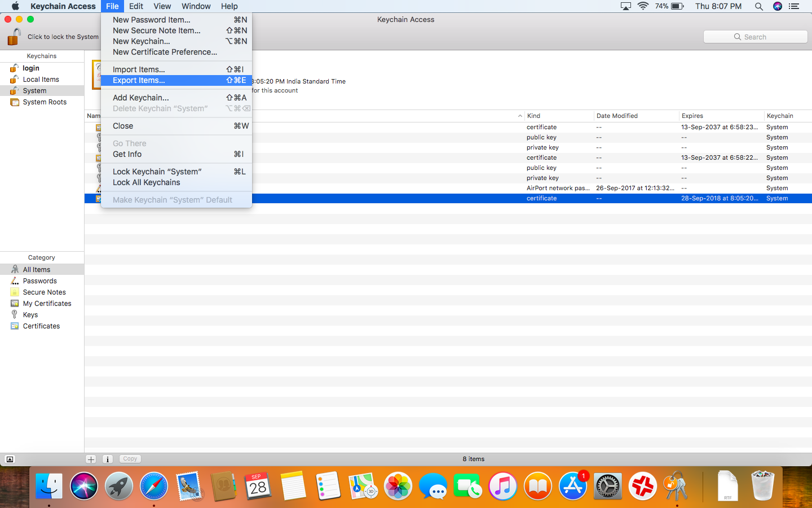Open the Wi-Fi status menu

(643, 6)
